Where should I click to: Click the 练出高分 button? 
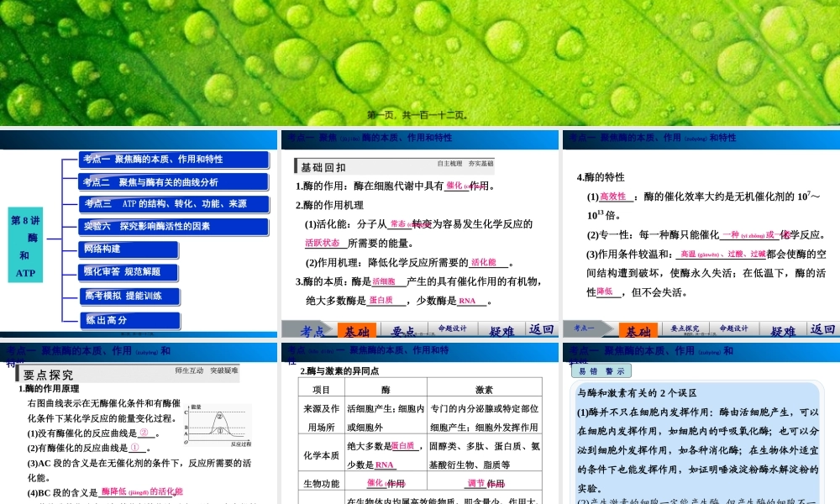click(x=129, y=320)
